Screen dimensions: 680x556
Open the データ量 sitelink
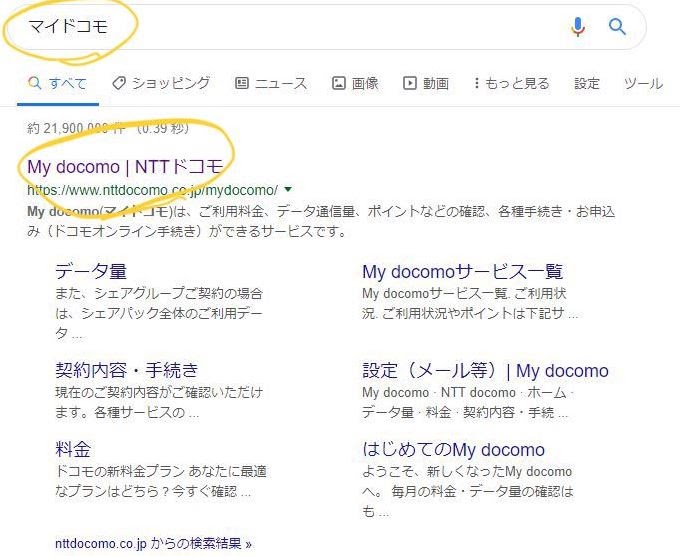[x=91, y=271]
